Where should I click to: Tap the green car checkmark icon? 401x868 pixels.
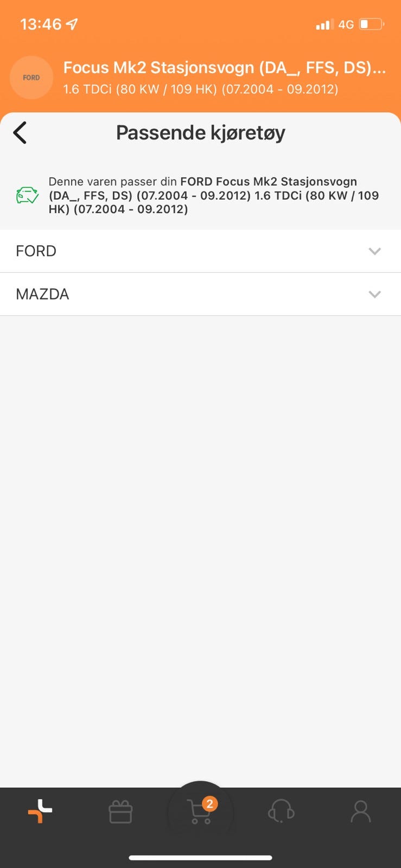[27, 195]
